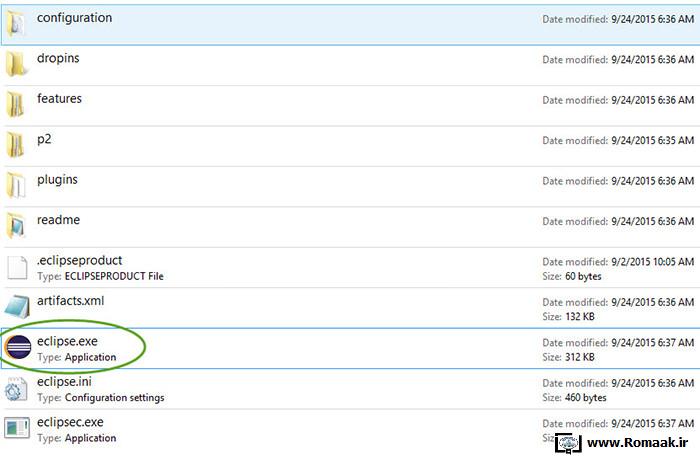Click date modified 9/2/2015 10:05 AM
Viewport: 700px width, 460px height.
pos(618,262)
